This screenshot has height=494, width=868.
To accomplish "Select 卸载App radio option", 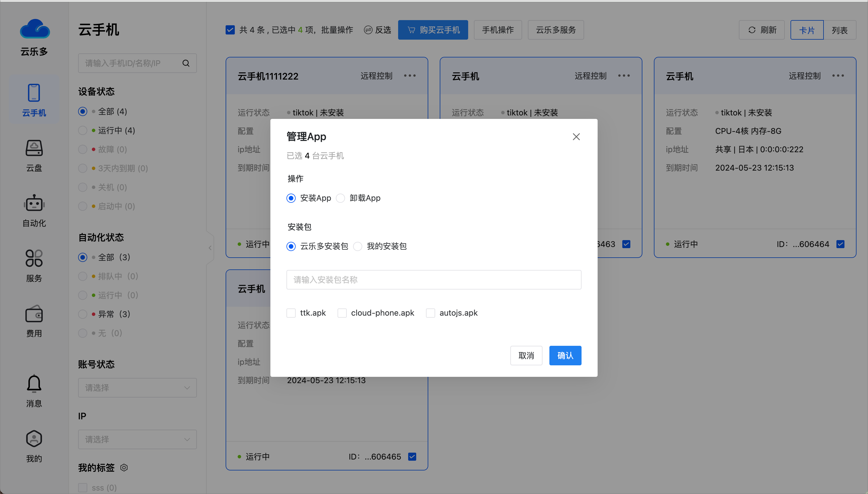I will click(x=340, y=198).
